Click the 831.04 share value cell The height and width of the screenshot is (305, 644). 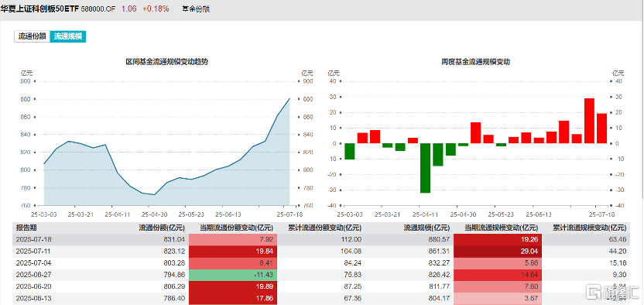click(x=176, y=239)
